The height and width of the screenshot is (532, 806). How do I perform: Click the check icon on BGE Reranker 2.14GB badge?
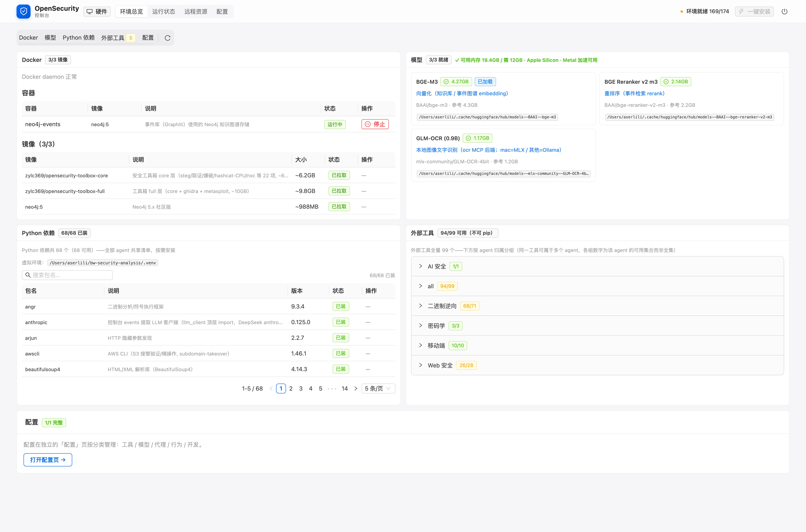[x=666, y=82]
